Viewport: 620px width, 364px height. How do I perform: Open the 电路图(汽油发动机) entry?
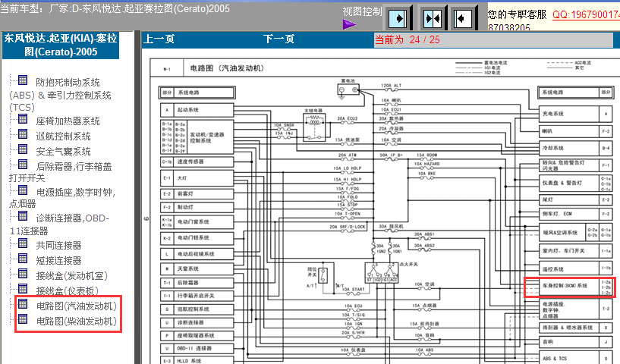click(x=77, y=306)
